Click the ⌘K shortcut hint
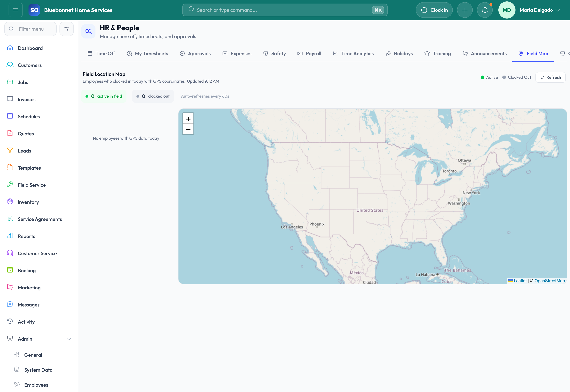Image resolution: width=570 pixels, height=392 pixels. click(x=378, y=10)
